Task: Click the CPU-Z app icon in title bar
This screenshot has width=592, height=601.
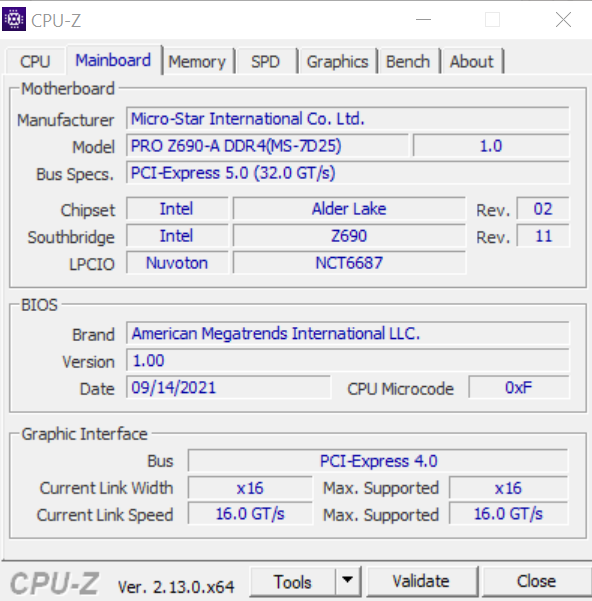Action: click(14, 19)
